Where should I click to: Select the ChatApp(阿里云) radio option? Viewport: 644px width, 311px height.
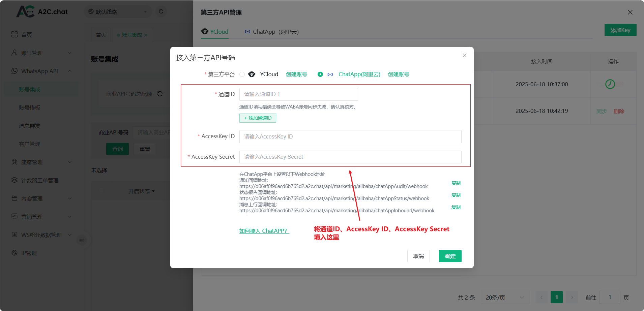tap(320, 74)
